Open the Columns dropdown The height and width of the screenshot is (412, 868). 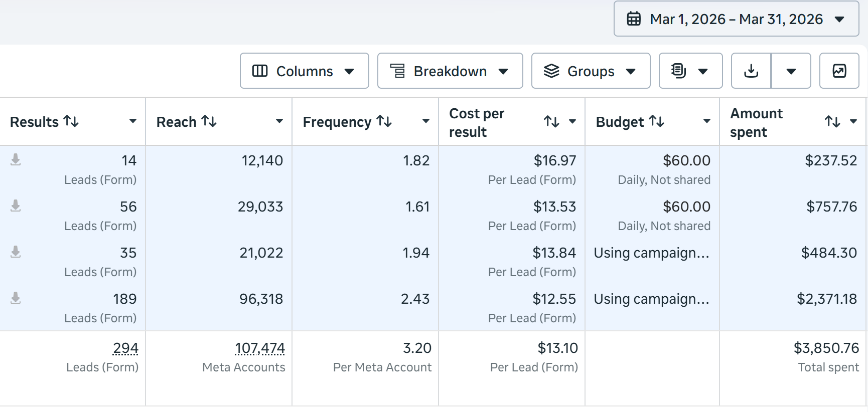(305, 71)
